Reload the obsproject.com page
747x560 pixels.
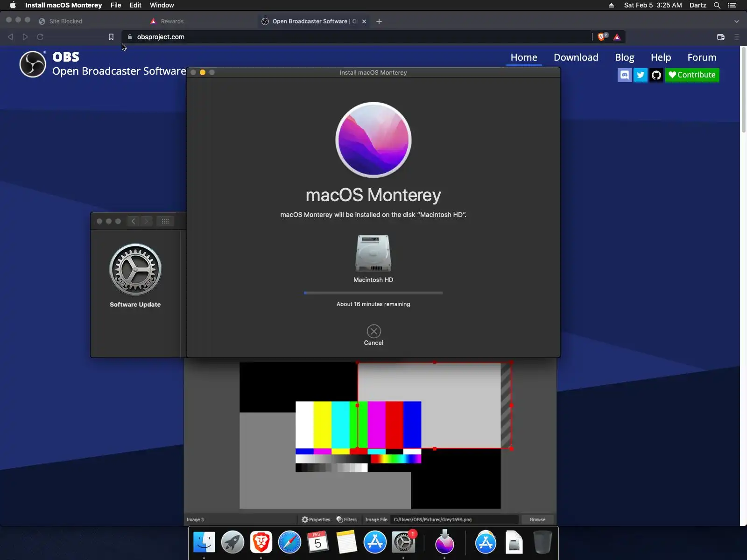[40, 37]
